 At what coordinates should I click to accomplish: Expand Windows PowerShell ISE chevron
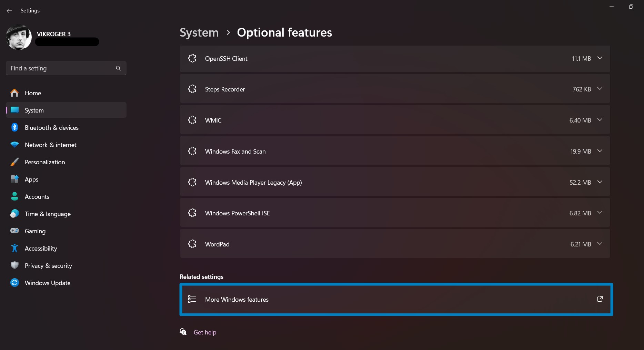(600, 213)
